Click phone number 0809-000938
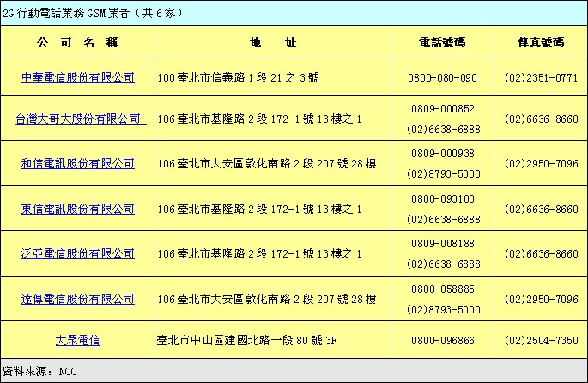This screenshot has height=383, width=588. pos(442,154)
